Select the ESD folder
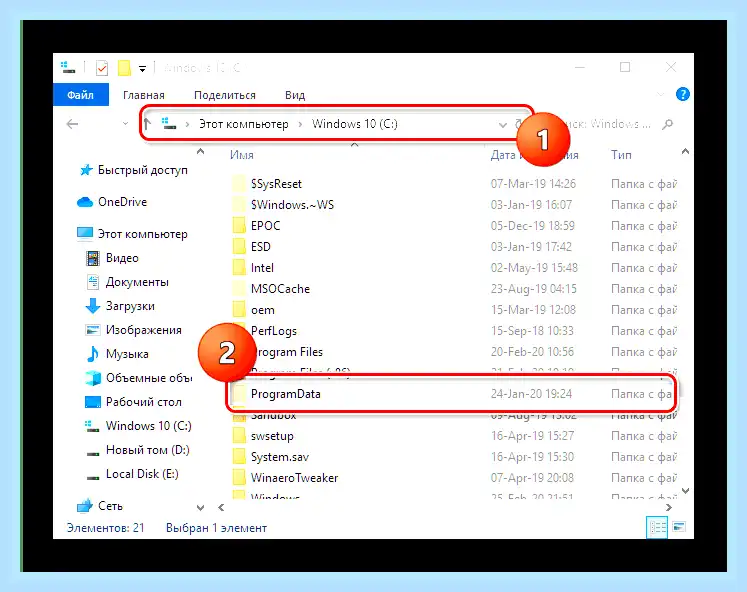 (261, 247)
